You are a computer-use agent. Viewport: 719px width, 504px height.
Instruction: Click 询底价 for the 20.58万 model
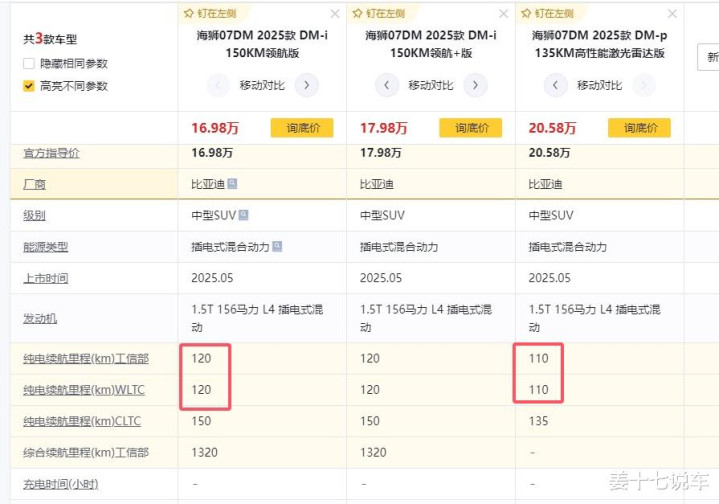640,128
